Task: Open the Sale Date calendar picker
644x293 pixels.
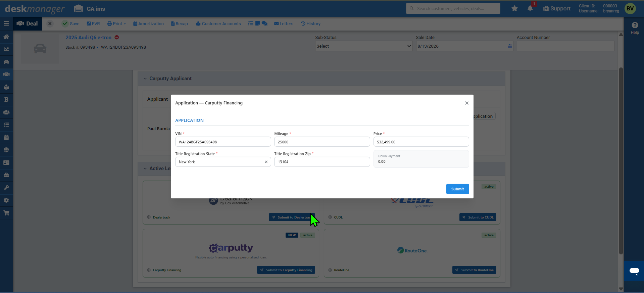Action: (x=510, y=46)
